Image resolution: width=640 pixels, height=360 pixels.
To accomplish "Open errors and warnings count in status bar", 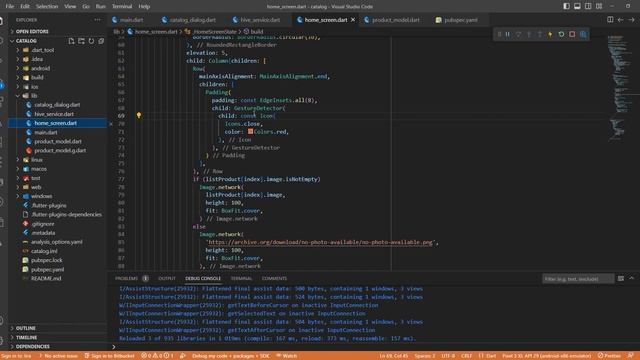I will [x=157, y=356].
